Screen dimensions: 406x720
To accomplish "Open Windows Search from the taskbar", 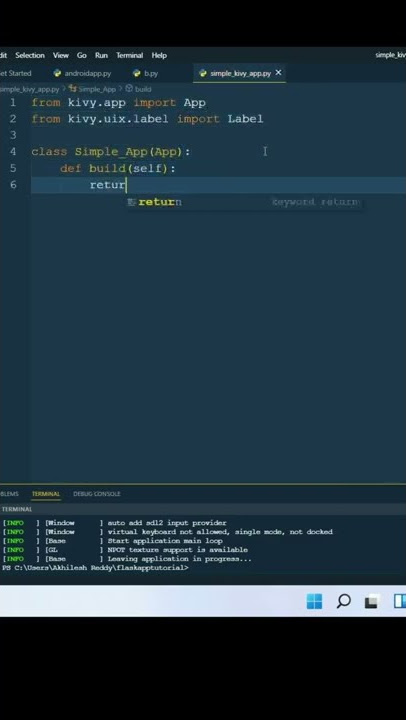I will [x=344, y=601].
